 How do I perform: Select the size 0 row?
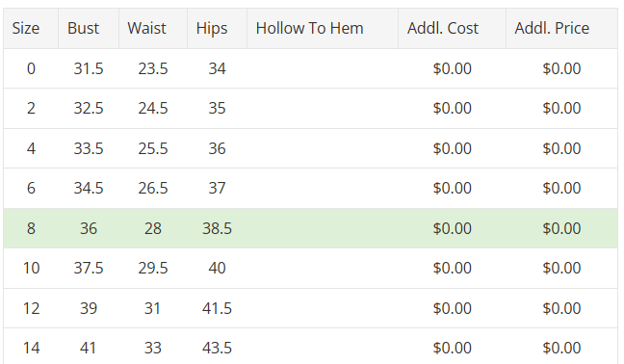pos(310,68)
